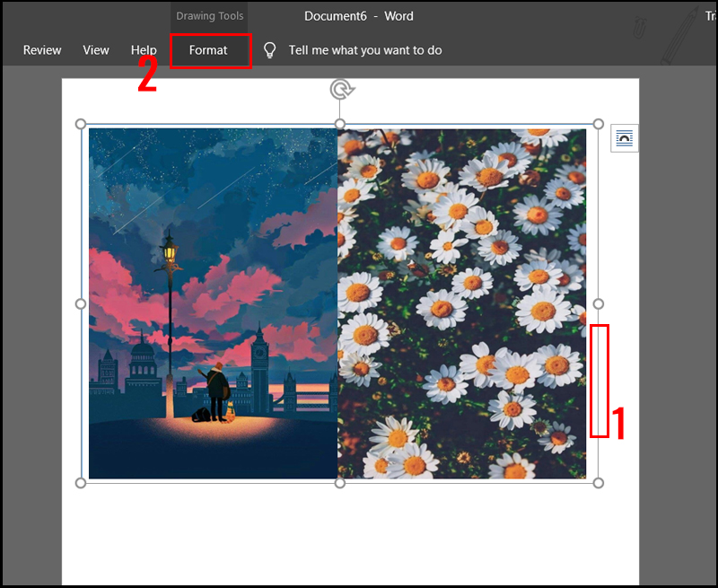
Task: Open the Review tab
Action: pyautogui.click(x=41, y=50)
